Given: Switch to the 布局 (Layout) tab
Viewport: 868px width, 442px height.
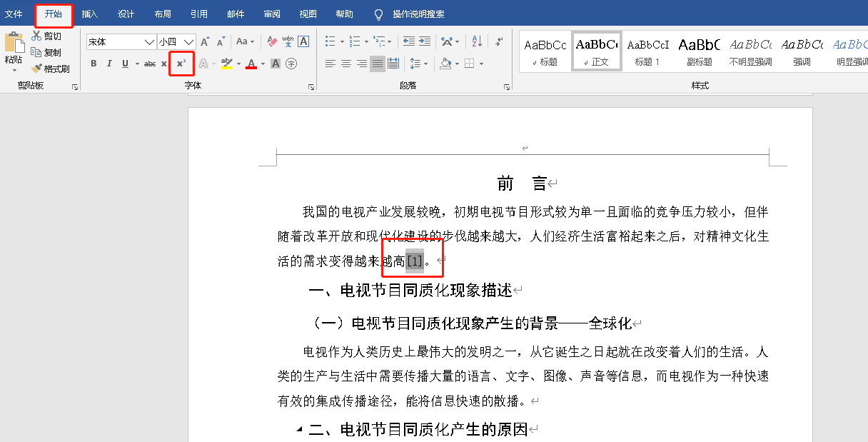Looking at the screenshot, I should coord(163,14).
